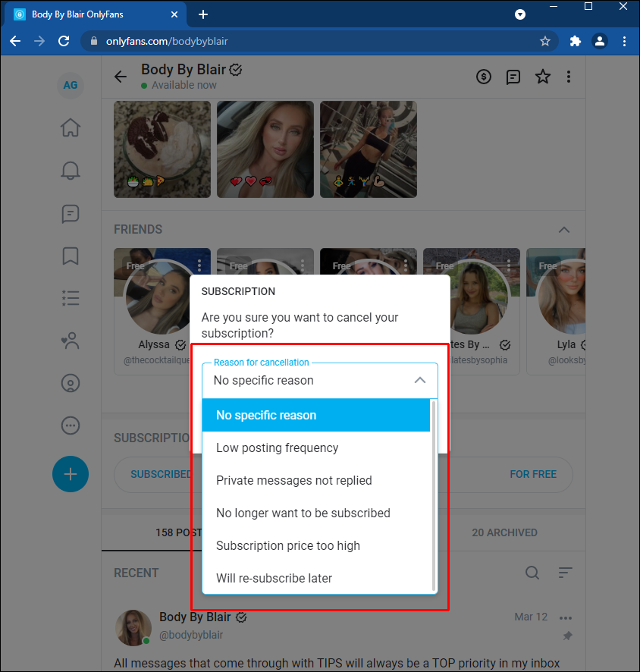Close the Body By Blair OnlyFans tab

pyautogui.click(x=174, y=14)
